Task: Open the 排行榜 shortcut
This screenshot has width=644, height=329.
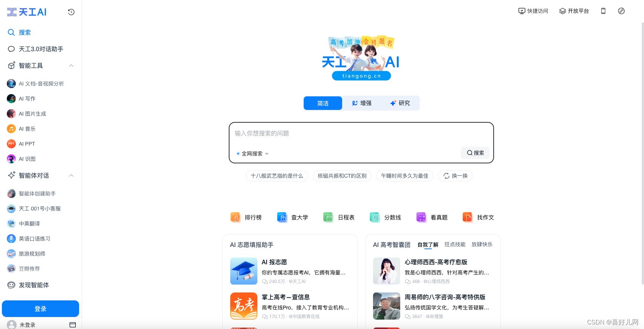Action: [x=246, y=217]
